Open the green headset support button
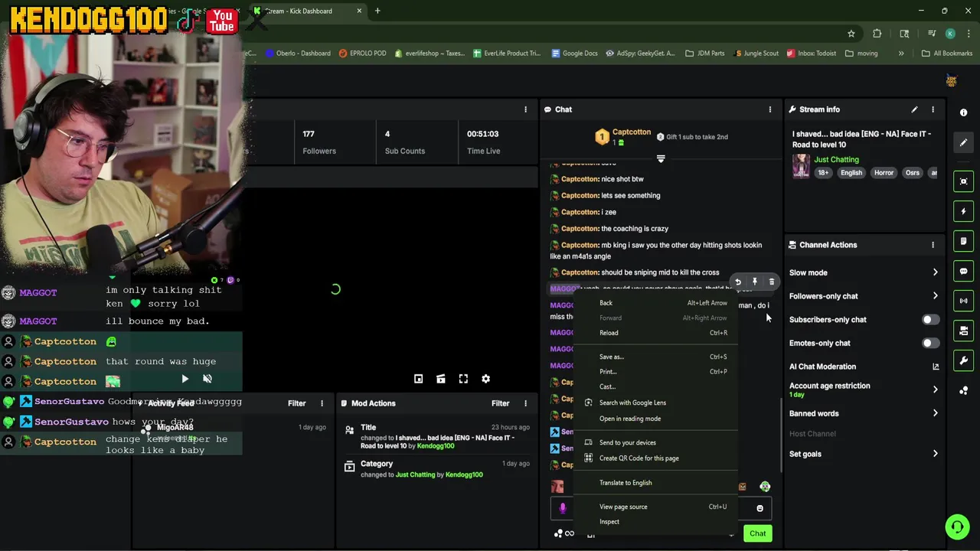This screenshot has height=551, width=980. pos(956,527)
